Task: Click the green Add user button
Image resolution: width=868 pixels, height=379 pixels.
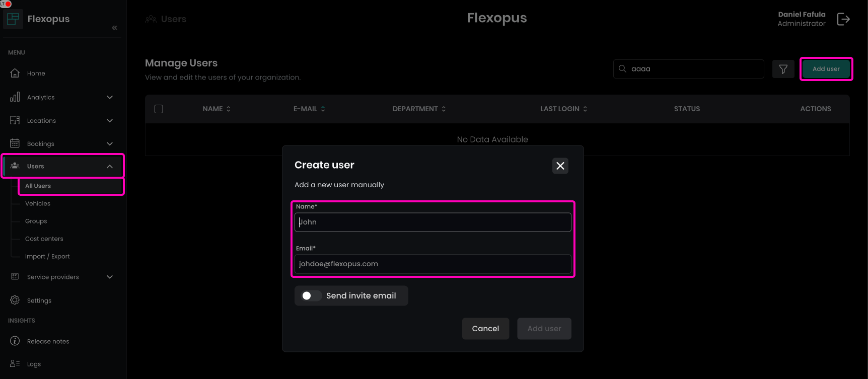Action: (826, 69)
